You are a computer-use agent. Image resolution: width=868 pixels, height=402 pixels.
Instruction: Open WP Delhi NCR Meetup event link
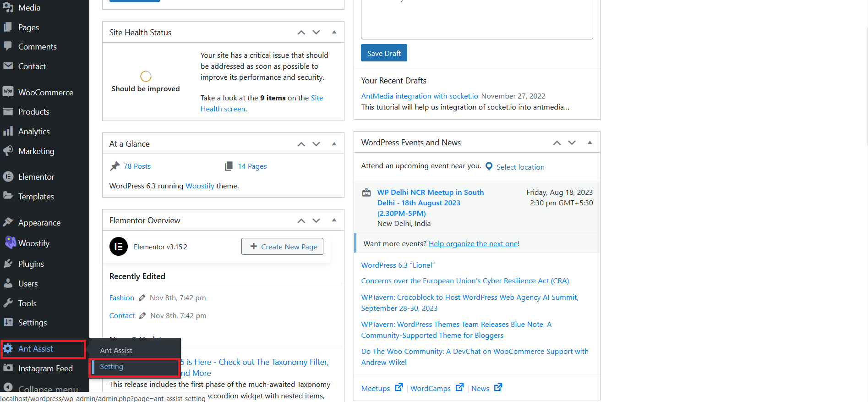click(431, 203)
